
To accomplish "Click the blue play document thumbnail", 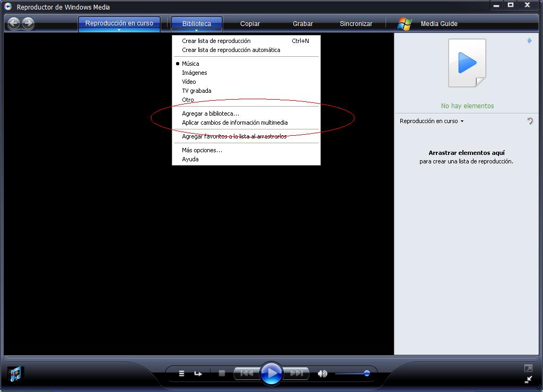I will click(467, 63).
